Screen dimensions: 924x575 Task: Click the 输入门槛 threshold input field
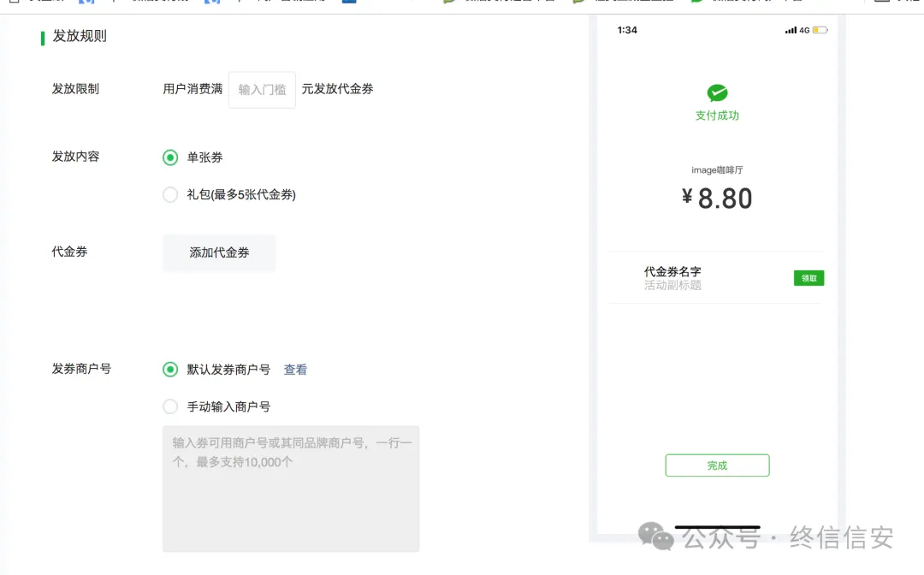point(261,89)
